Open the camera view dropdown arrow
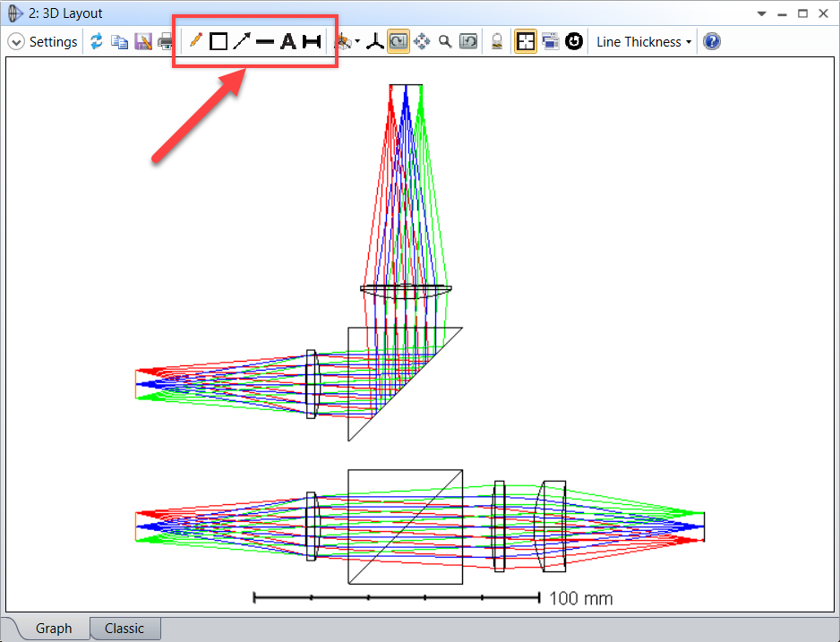The image size is (840, 642). pyautogui.click(x=357, y=42)
